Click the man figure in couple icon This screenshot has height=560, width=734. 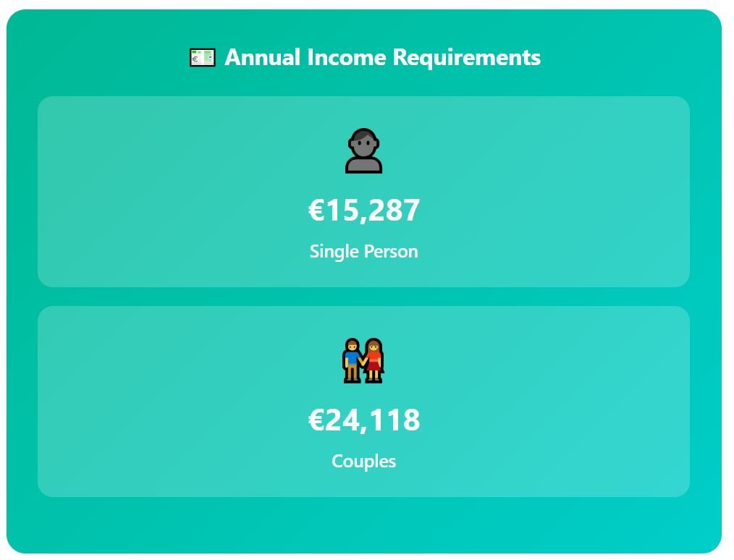click(352, 361)
